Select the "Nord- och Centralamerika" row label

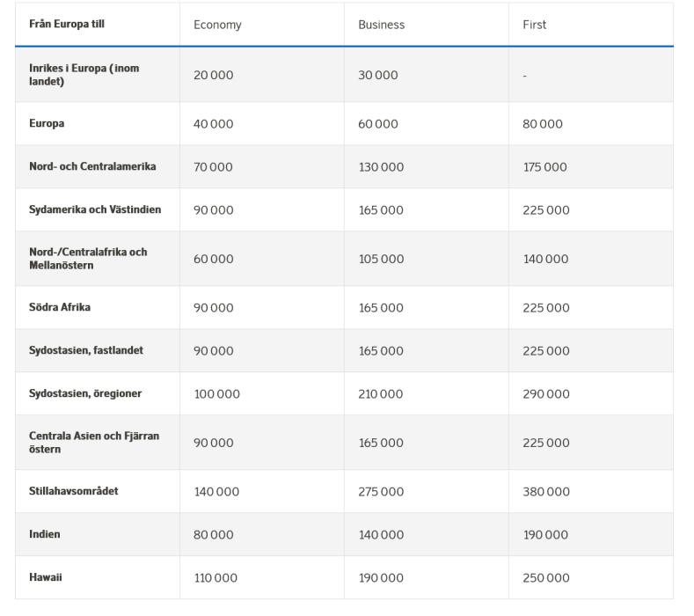(92, 167)
